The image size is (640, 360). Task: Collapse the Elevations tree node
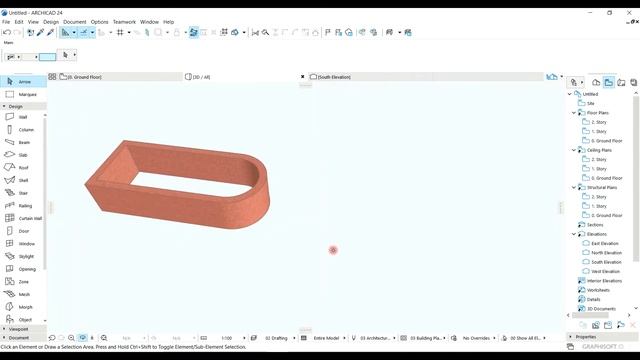coord(573,234)
